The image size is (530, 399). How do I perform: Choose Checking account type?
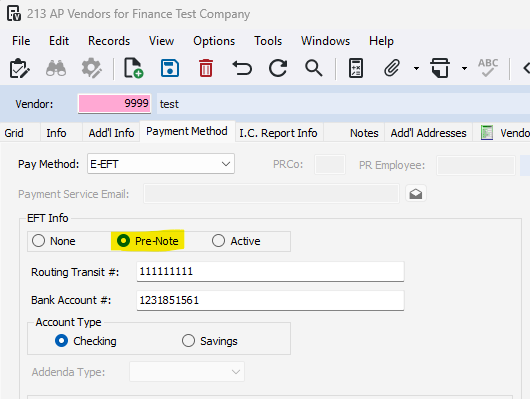point(62,341)
